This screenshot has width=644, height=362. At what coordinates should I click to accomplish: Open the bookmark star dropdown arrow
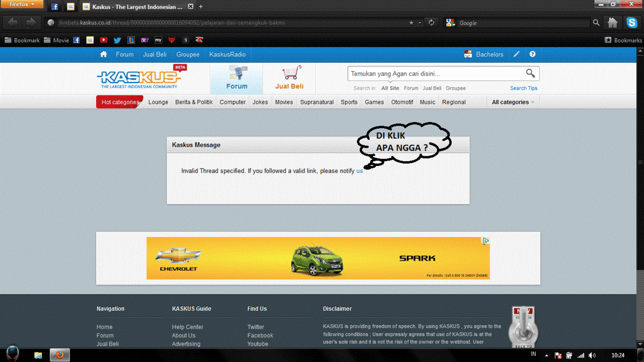click(x=420, y=23)
